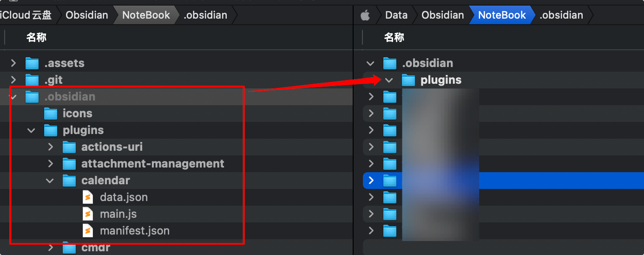Click the .git folder icon
This screenshot has width=644, height=255.
click(32, 80)
